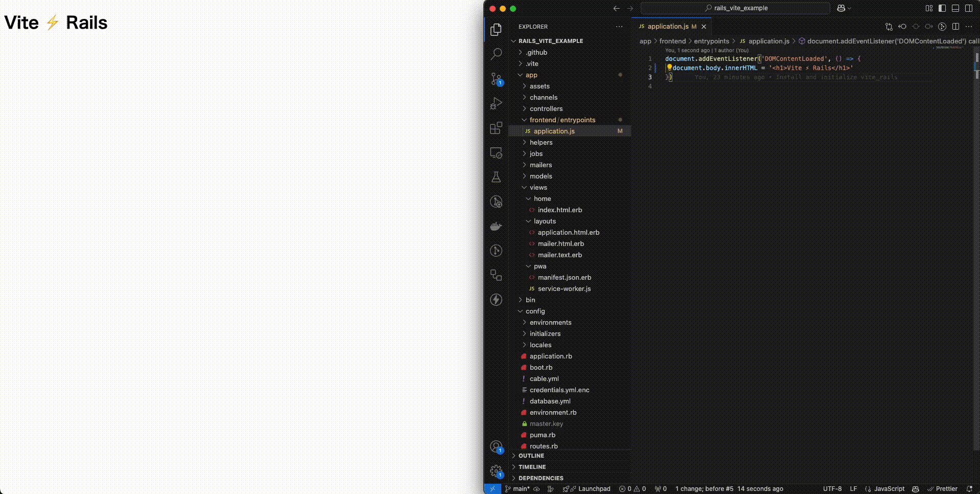Click the rails_vite_example command center search
This screenshot has width=980, height=494.
[735, 8]
